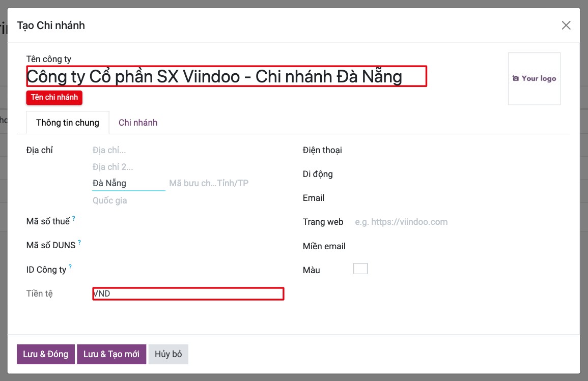Image resolution: width=588 pixels, height=381 pixels.
Task: Open the Chi nhánh tab
Action: tap(138, 123)
